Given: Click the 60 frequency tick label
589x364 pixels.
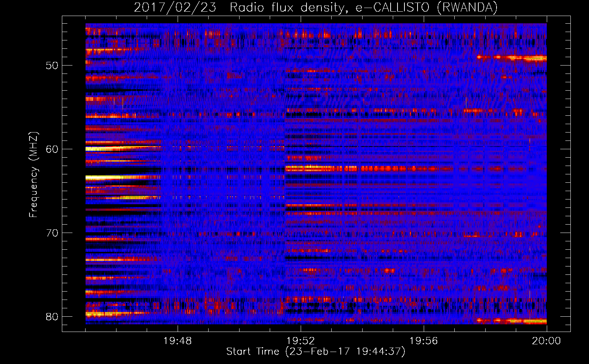Looking at the screenshot, I should point(52,149).
